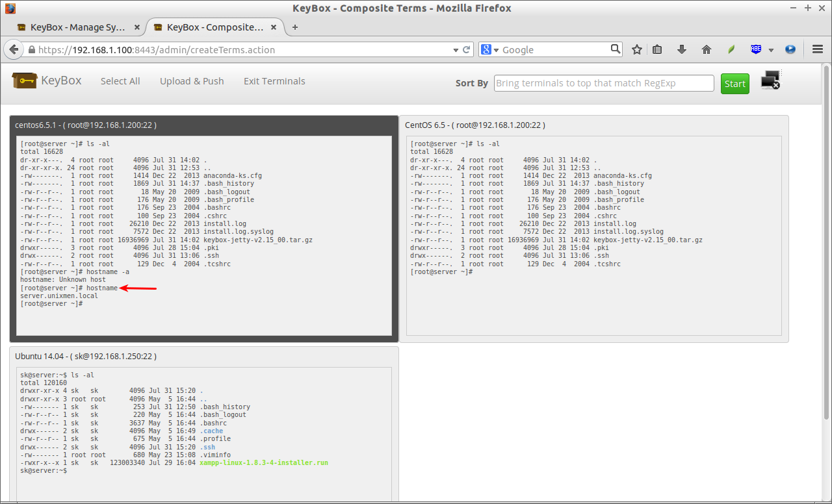This screenshot has width=832, height=504.
Task: Click the green Start button
Action: click(734, 83)
